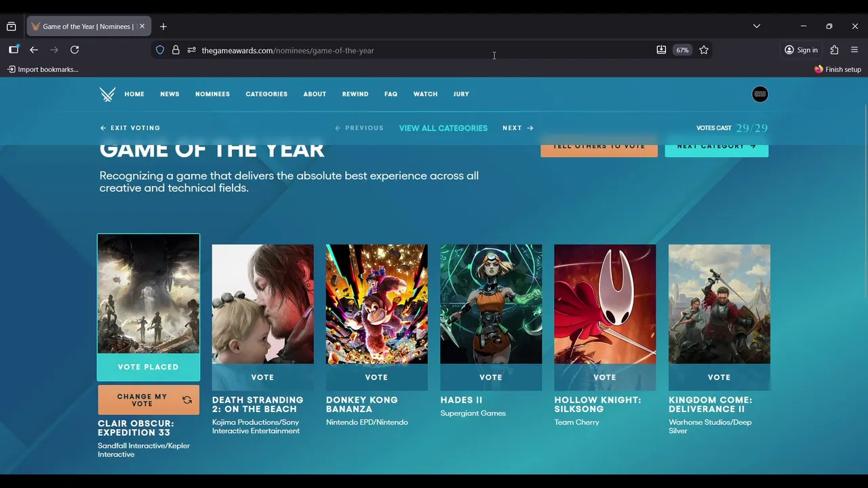The image size is (868, 488).
Task: Open the WATCH navigation item
Action: (425, 94)
